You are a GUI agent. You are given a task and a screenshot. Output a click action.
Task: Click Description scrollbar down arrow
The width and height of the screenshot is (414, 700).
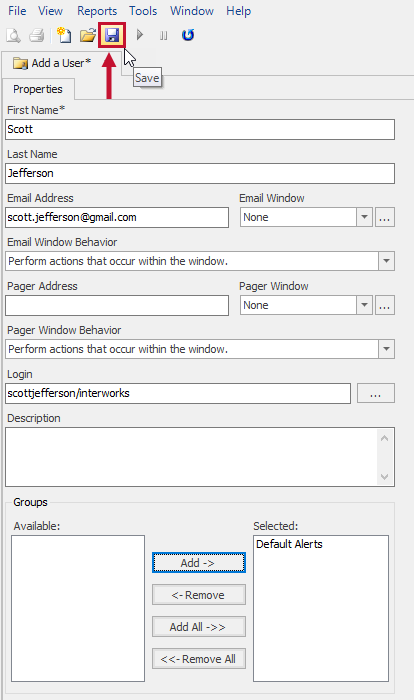tap(385, 477)
